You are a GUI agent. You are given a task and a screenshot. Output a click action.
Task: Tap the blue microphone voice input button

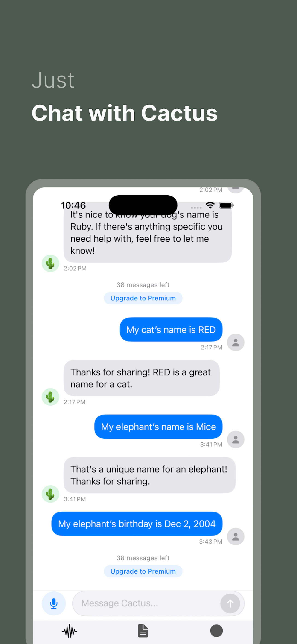coord(54,603)
